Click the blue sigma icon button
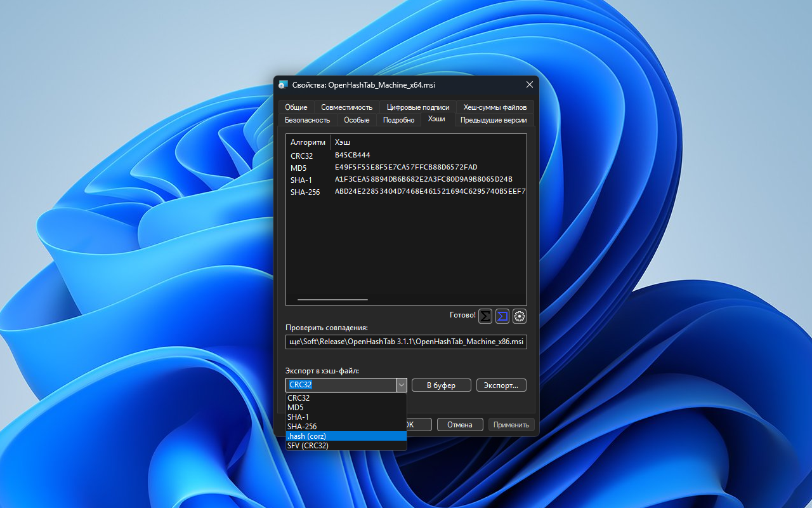Image resolution: width=812 pixels, height=508 pixels. (502, 316)
